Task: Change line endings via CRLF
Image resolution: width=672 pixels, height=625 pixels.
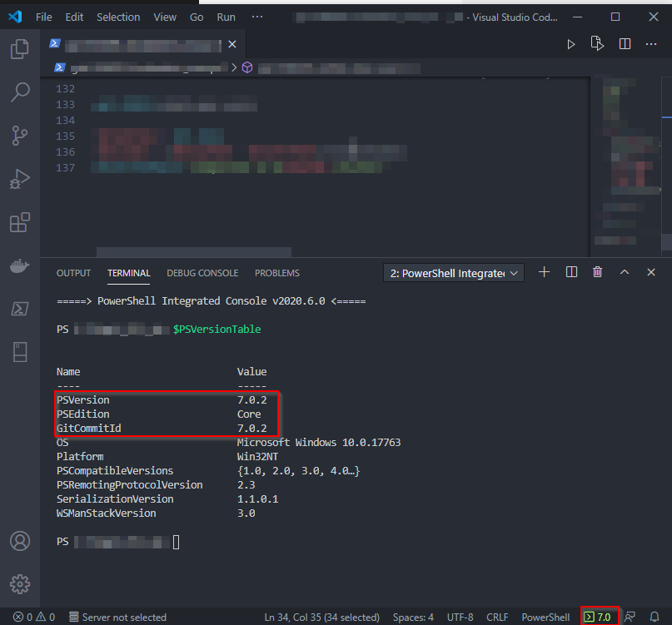Action: pyautogui.click(x=497, y=617)
